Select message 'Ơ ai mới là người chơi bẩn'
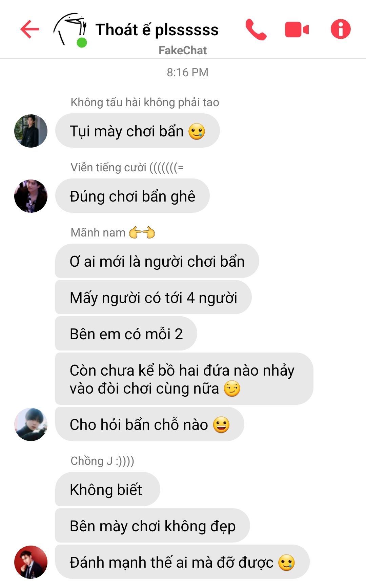 (157, 261)
